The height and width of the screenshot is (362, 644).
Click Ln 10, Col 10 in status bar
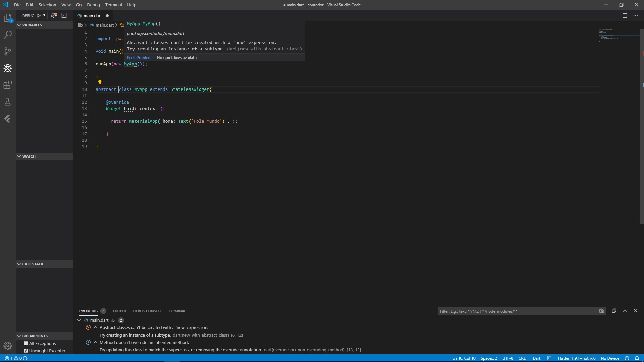pyautogui.click(x=464, y=358)
